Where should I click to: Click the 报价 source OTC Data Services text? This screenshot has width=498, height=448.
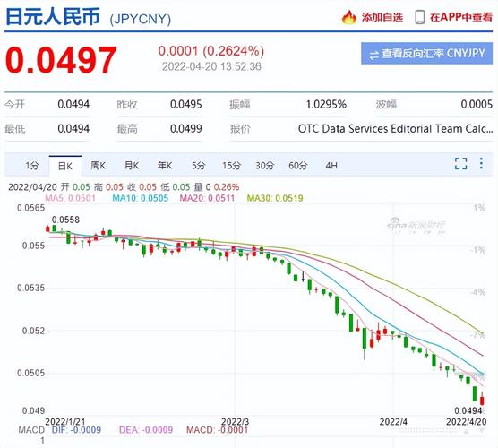coord(395,129)
